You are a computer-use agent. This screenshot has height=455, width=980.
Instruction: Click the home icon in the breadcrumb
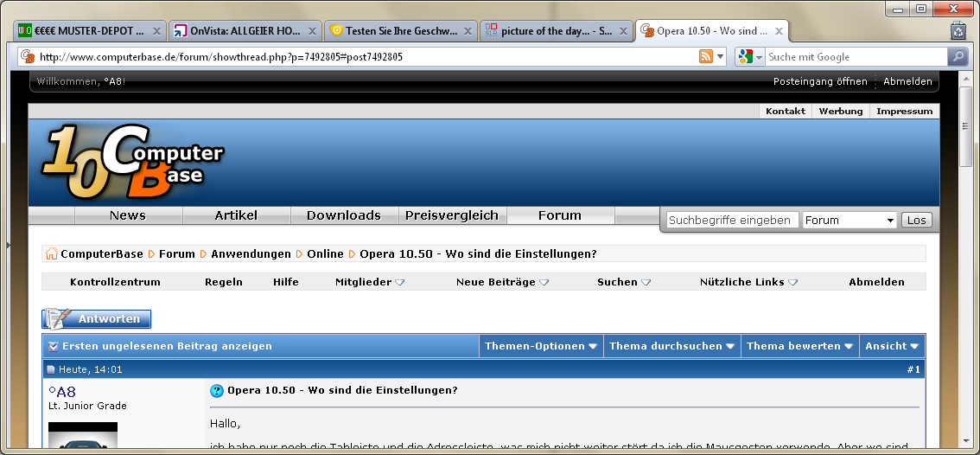(x=51, y=254)
